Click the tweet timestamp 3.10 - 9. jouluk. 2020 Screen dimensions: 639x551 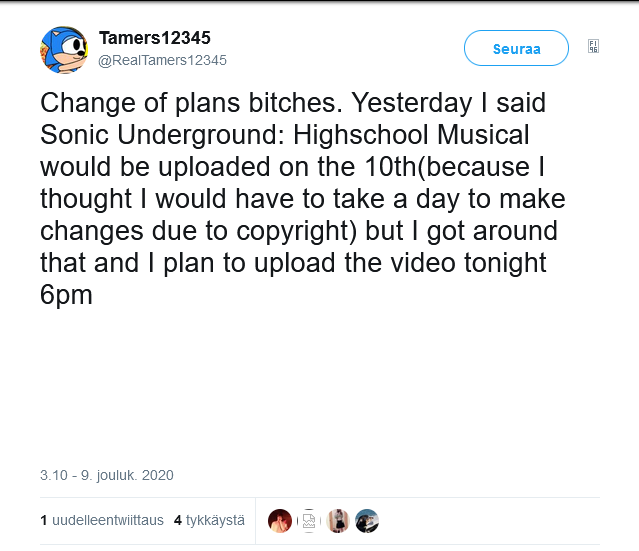pyautogui.click(x=107, y=475)
